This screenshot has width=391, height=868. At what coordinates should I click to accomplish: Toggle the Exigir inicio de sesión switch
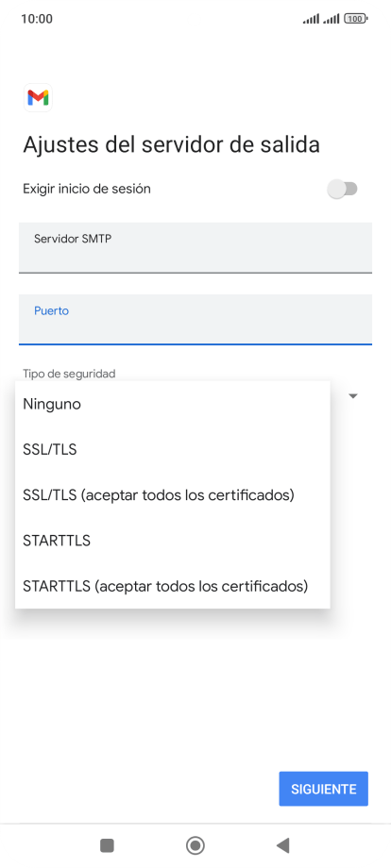click(x=342, y=190)
